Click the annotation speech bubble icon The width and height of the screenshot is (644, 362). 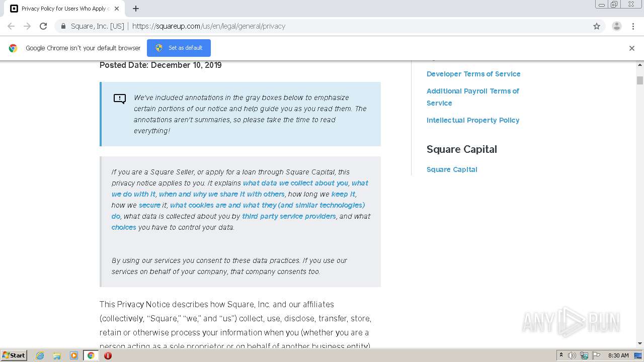click(120, 99)
